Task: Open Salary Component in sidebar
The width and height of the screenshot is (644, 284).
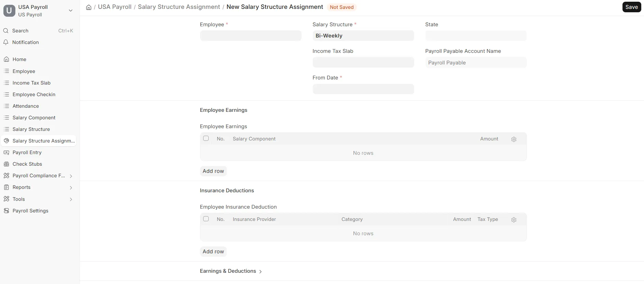Action: click(39, 118)
